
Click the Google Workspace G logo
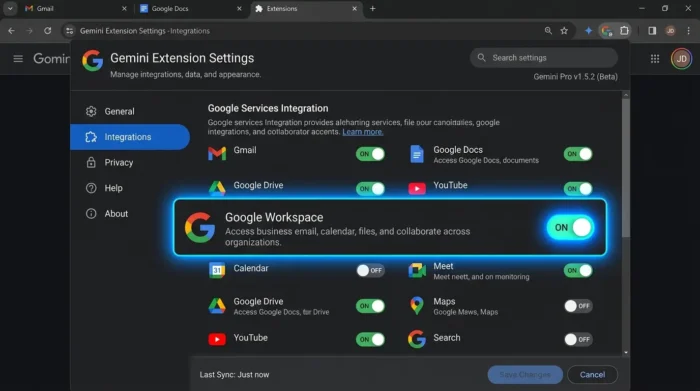(200, 228)
